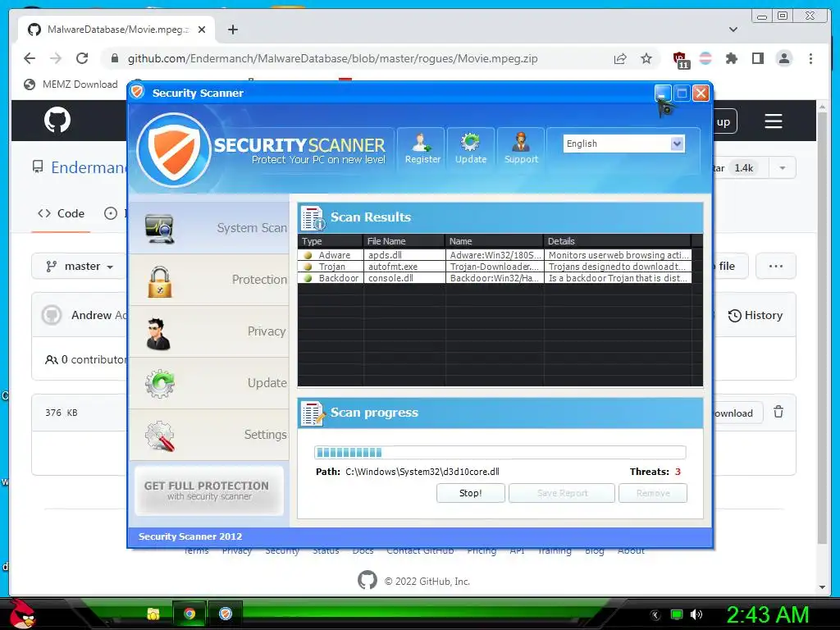Image resolution: width=840 pixels, height=630 pixels.
Task: Click the Chrome address bar URL
Action: pos(333,58)
